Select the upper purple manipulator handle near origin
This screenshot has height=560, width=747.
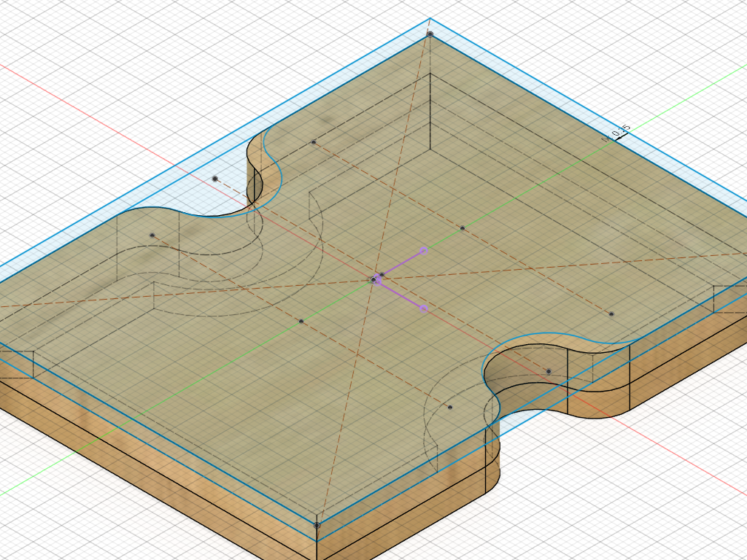click(x=424, y=251)
